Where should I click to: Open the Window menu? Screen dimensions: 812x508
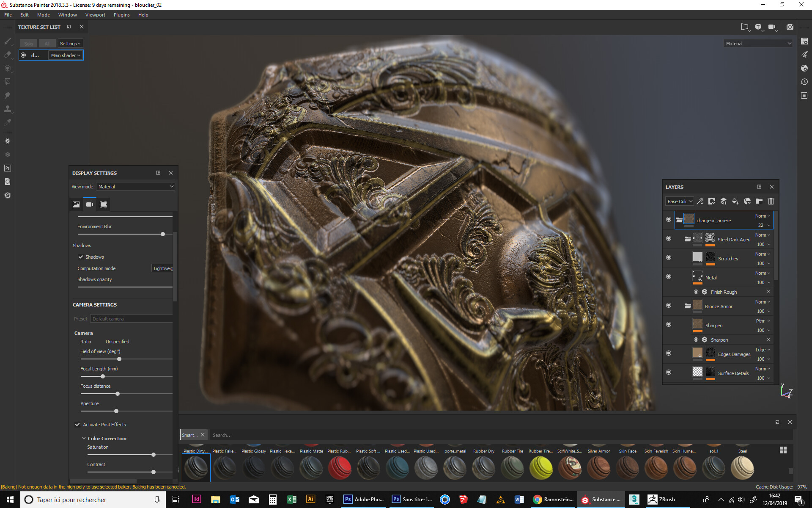coord(68,15)
